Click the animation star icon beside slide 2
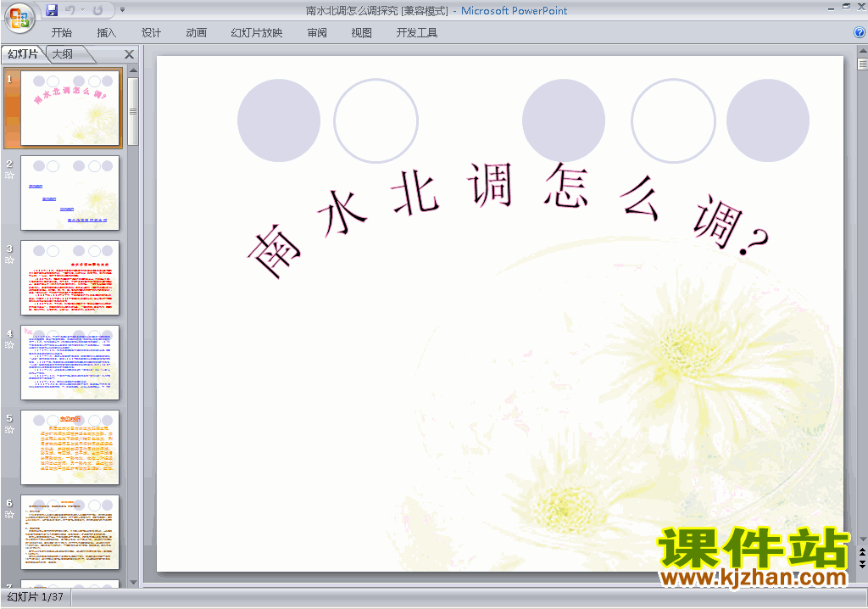868x609 pixels. [x=9, y=176]
